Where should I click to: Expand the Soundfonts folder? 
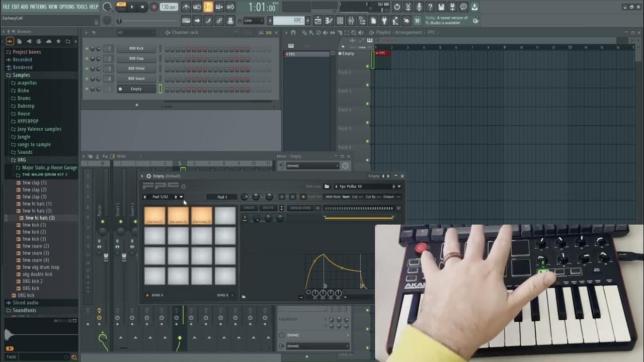coord(24,310)
